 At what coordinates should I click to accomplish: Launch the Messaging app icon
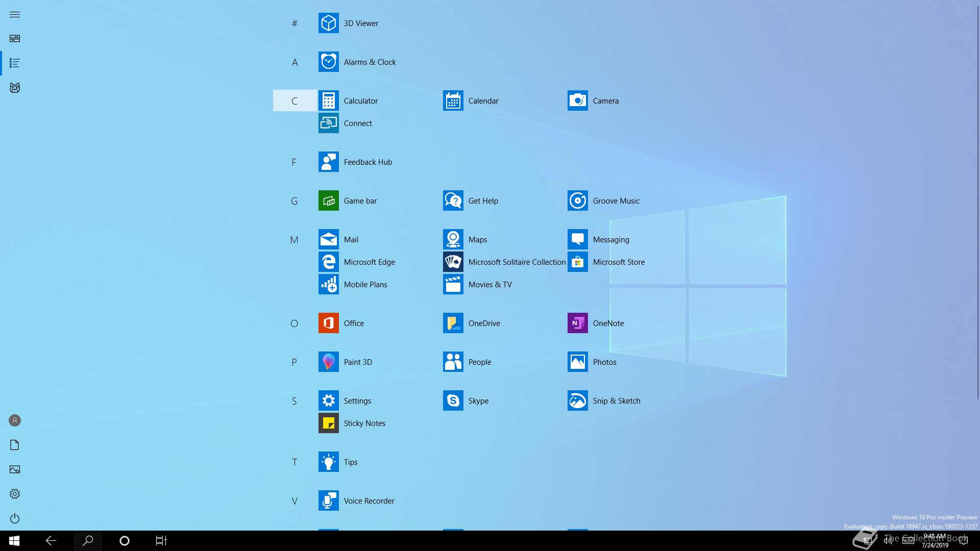tap(577, 239)
